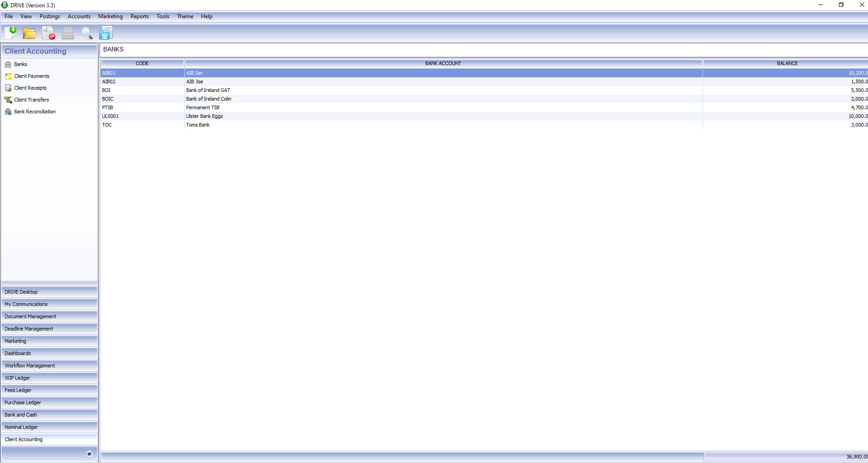Select the ULS001 code cell
868x463 pixels.
pyautogui.click(x=142, y=116)
